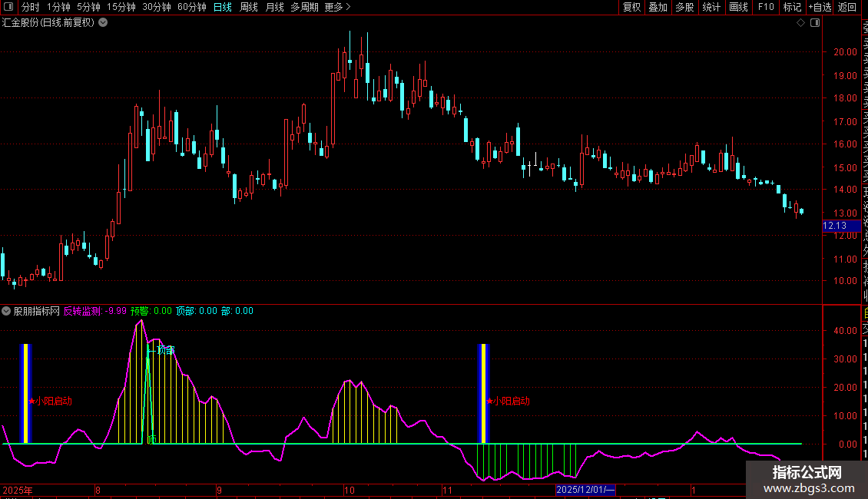
Task: Click the 返回 back button
Action: click(x=847, y=8)
